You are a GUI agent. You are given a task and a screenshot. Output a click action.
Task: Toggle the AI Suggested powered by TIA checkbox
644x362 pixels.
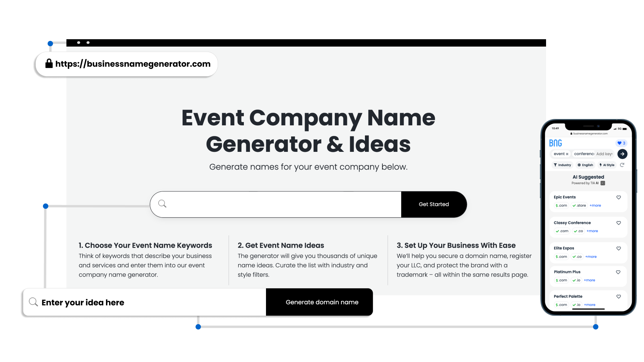coord(602,183)
